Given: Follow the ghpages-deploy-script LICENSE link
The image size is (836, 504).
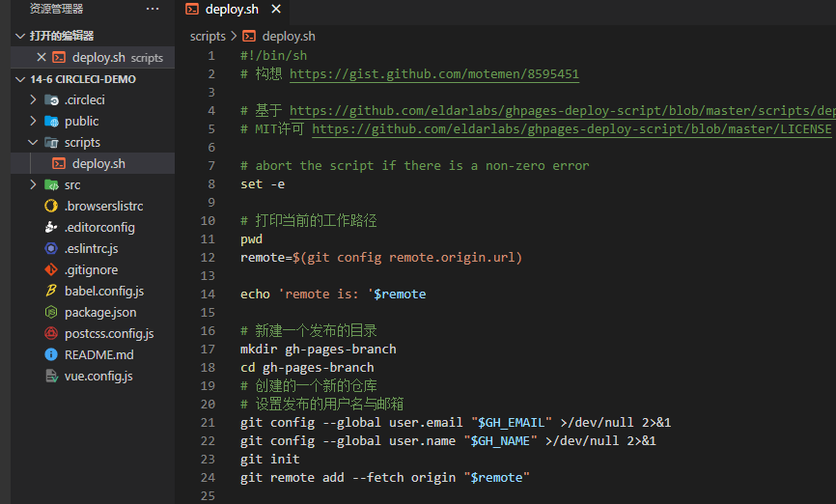Looking at the screenshot, I should click(571, 129).
